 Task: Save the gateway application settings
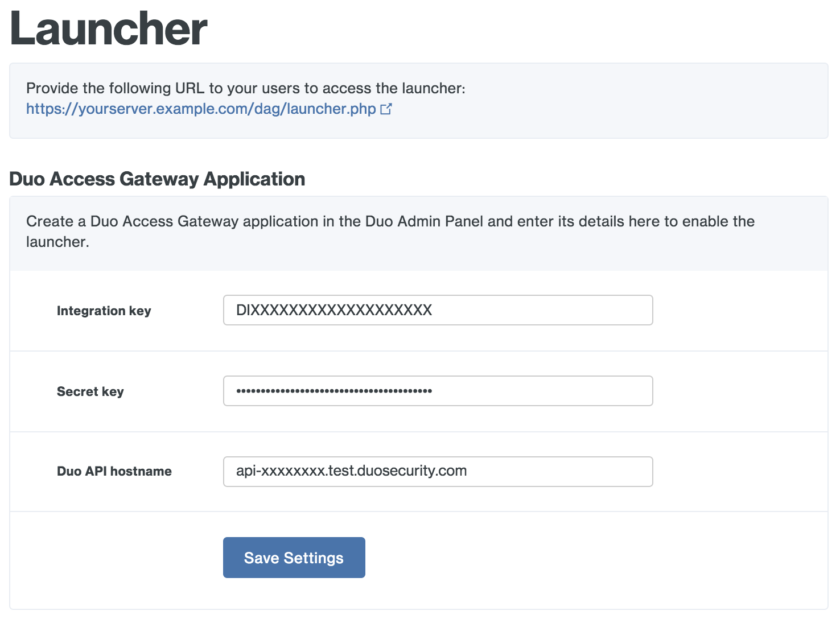294,558
